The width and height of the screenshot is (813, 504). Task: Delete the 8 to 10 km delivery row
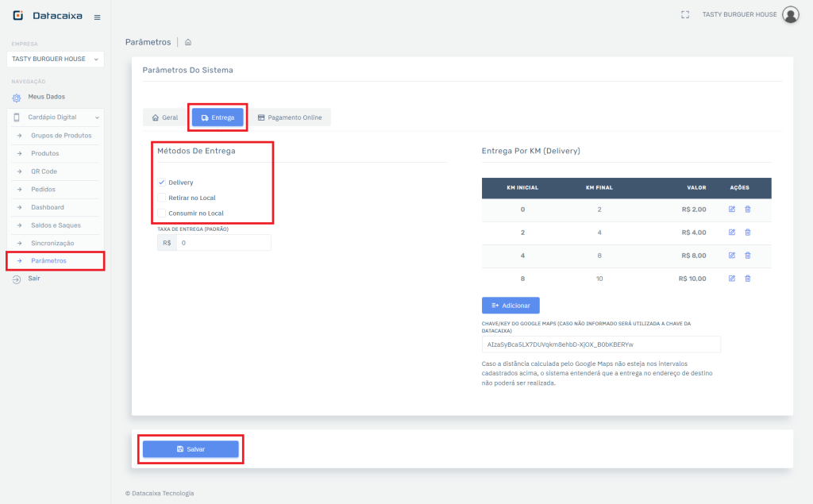pyautogui.click(x=748, y=279)
